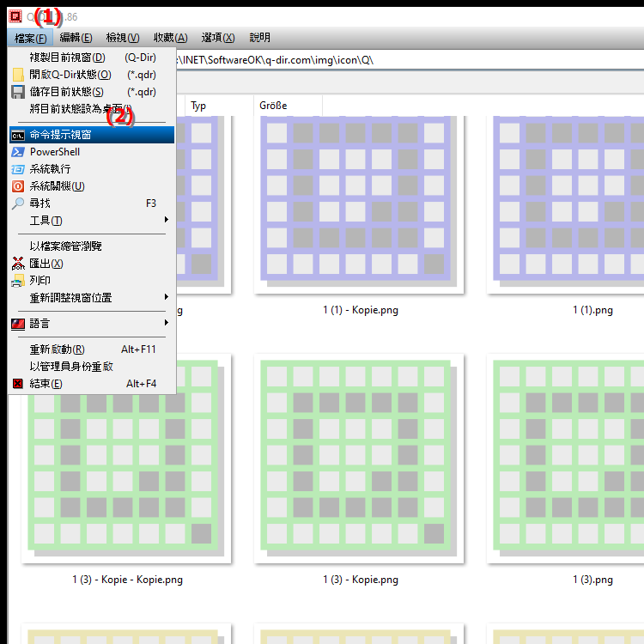Click the run dialog icon beside 系統執行
The width and height of the screenshot is (644, 644).
18,169
